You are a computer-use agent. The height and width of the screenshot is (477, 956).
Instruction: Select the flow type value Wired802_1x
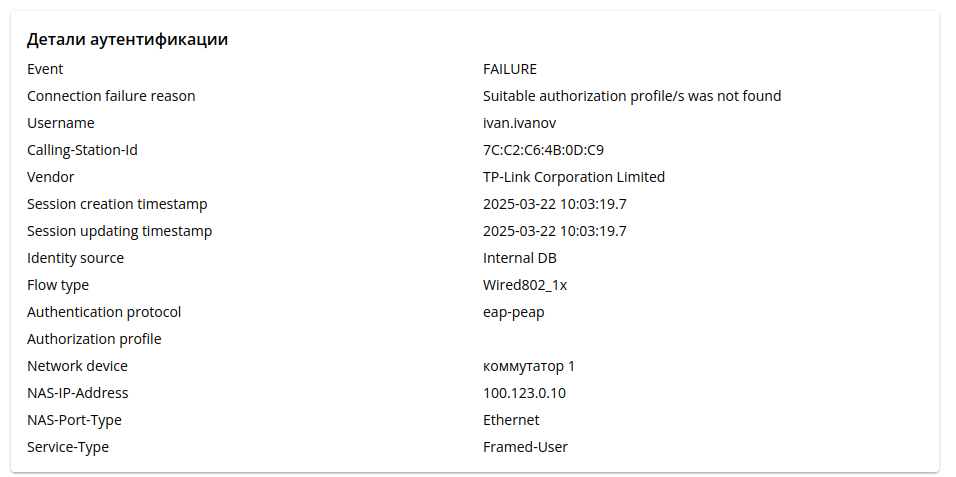pos(525,285)
